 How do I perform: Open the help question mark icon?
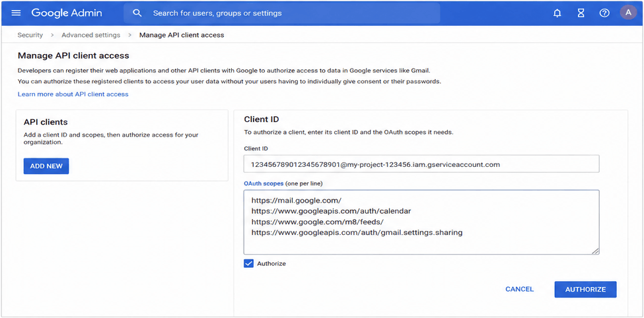click(604, 13)
